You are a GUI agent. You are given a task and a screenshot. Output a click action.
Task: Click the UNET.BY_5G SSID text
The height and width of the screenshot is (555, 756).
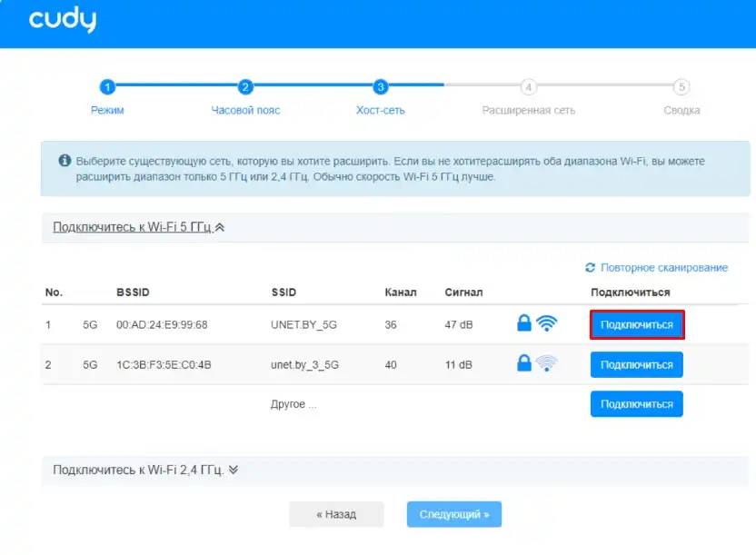[303, 324]
